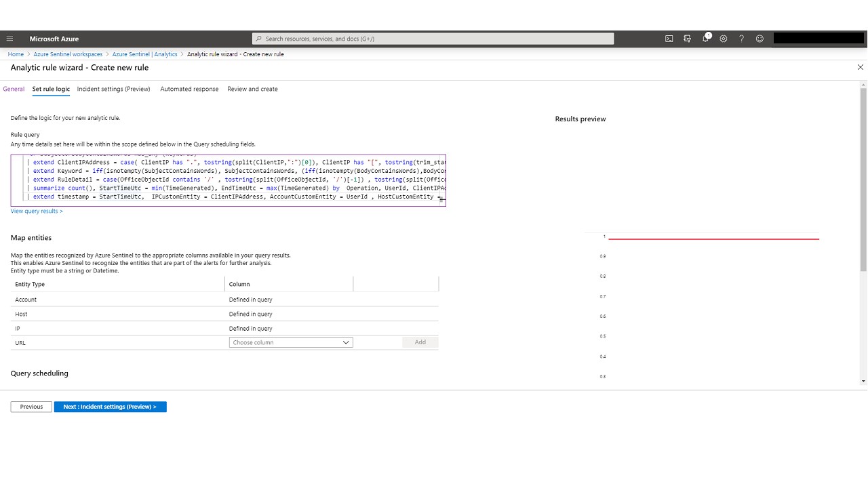Click the Previous button
The image size is (868, 488).
(x=31, y=407)
